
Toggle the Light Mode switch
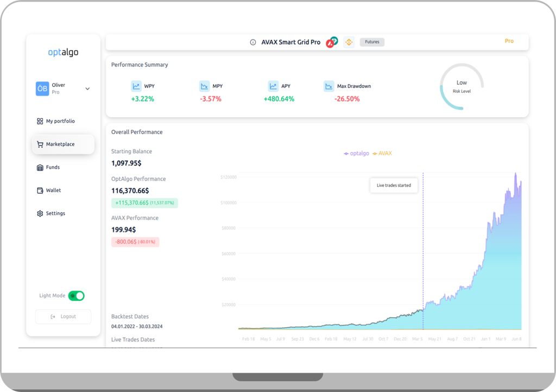pyautogui.click(x=76, y=296)
